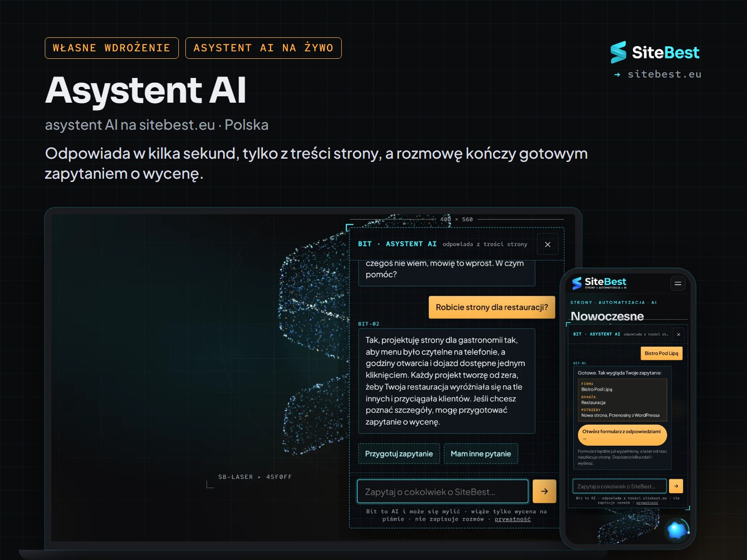Open the hamburger menu on phone mockup
This screenshot has height=560, width=747.
[x=678, y=283]
